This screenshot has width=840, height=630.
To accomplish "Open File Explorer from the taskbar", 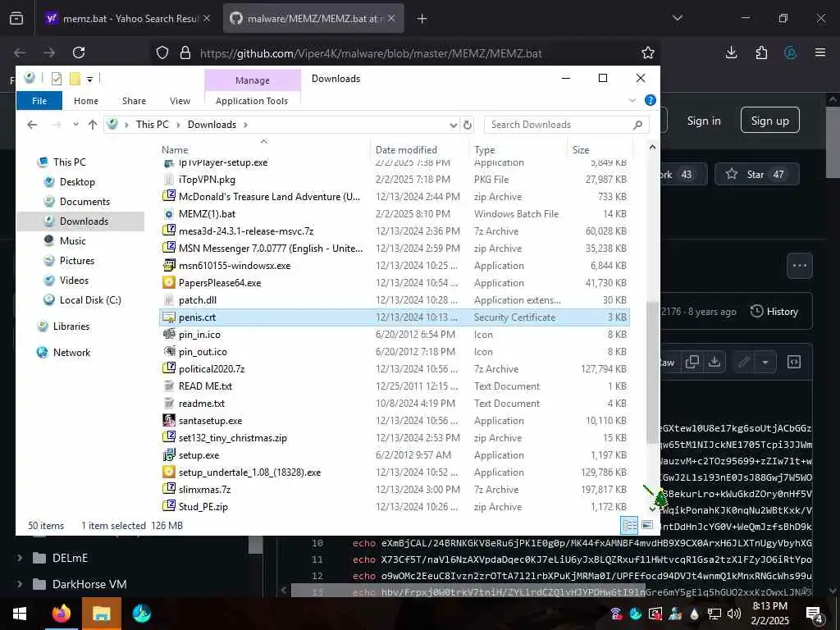I will (x=101, y=614).
